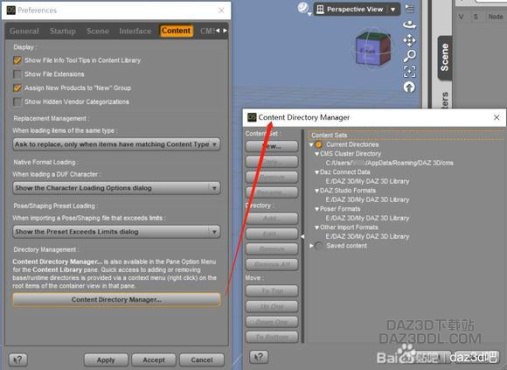Toggle Assign New Products to New Group
This screenshot has height=370, width=507.
click(x=17, y=88)
